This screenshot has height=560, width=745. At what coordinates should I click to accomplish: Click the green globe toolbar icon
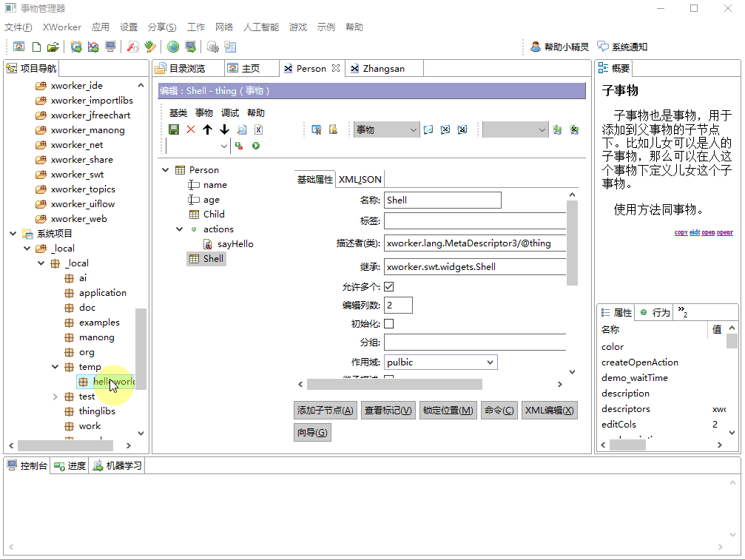tap(173, 47)
